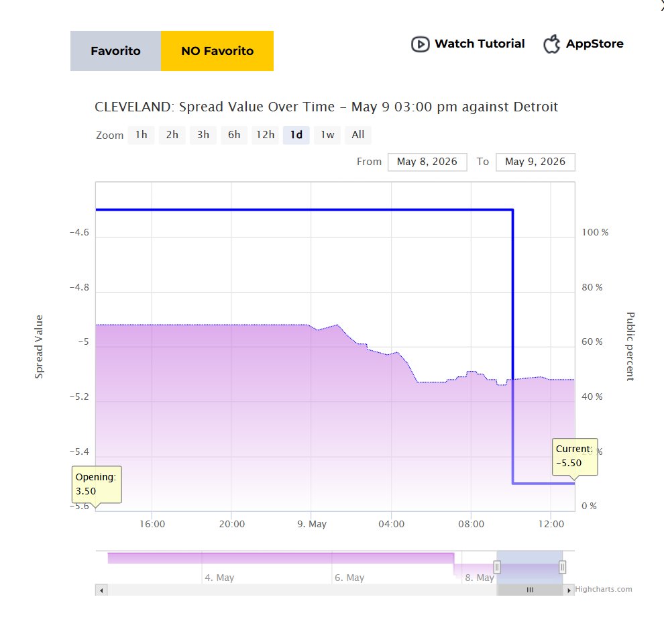
Task: Click the navigator scrollbar right arrow
Action: (x=569, y=590)
